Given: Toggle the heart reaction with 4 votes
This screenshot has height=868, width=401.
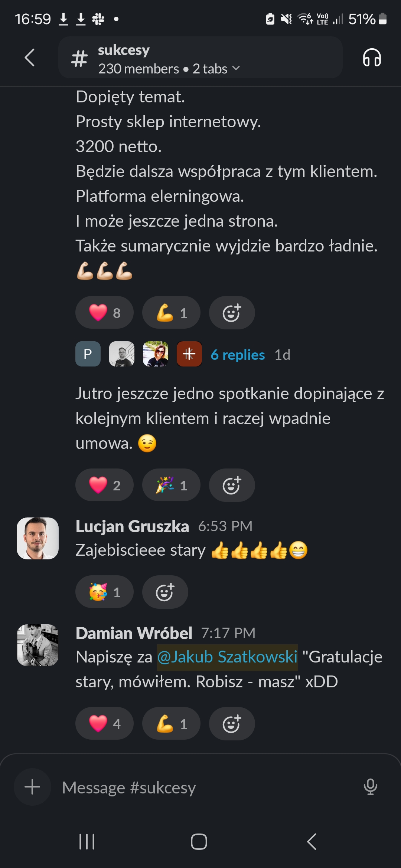Looking at the screenshot, I should click(104, 724).
